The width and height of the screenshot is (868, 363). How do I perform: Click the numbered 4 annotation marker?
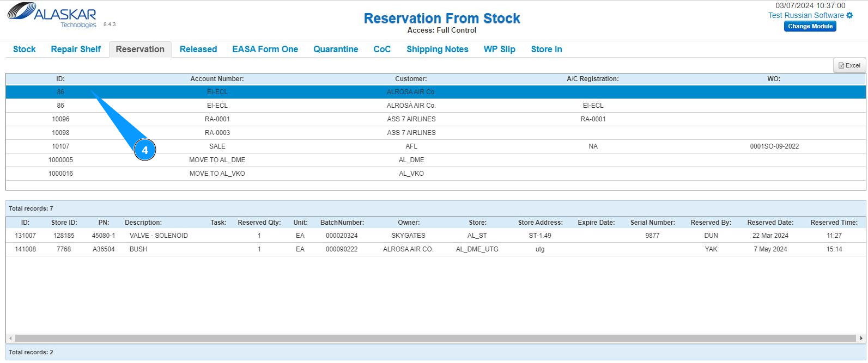pos(145,150)
